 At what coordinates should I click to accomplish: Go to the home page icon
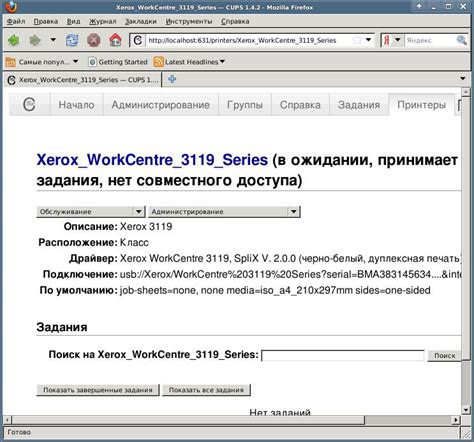[115, 40]
